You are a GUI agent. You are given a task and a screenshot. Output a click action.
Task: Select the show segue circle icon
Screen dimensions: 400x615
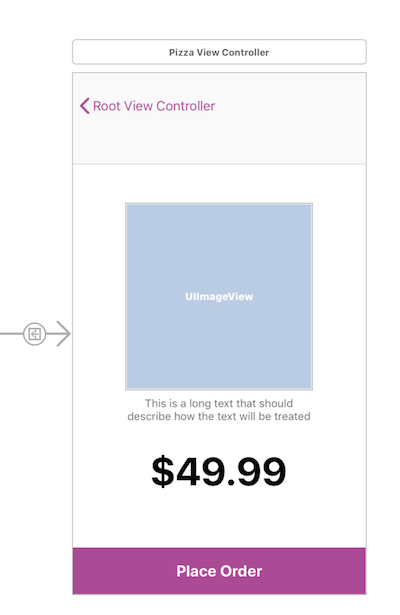[x=35, y=334]
